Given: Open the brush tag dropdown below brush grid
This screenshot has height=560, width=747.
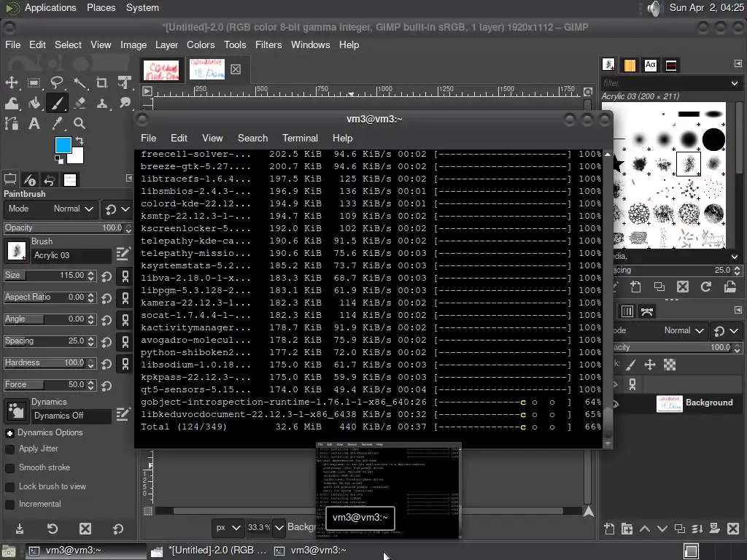Looking at the screenshot, I should [735, 257].
